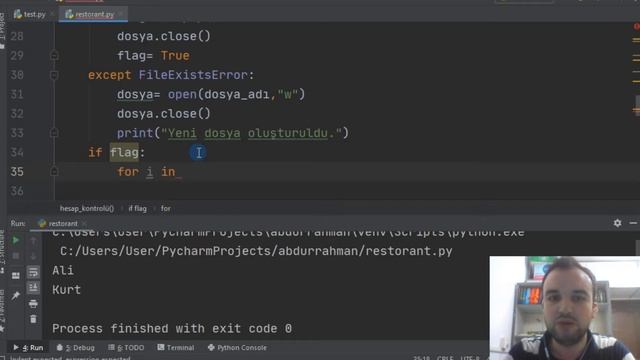This screenshot has width=640, height=360.
Task: Collapse the except block fold at line 30
Action: point(54,75)
